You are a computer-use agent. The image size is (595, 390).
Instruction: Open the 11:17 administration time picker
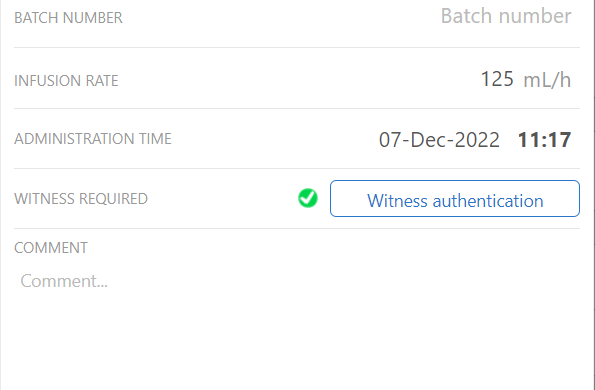click(545, 140)
